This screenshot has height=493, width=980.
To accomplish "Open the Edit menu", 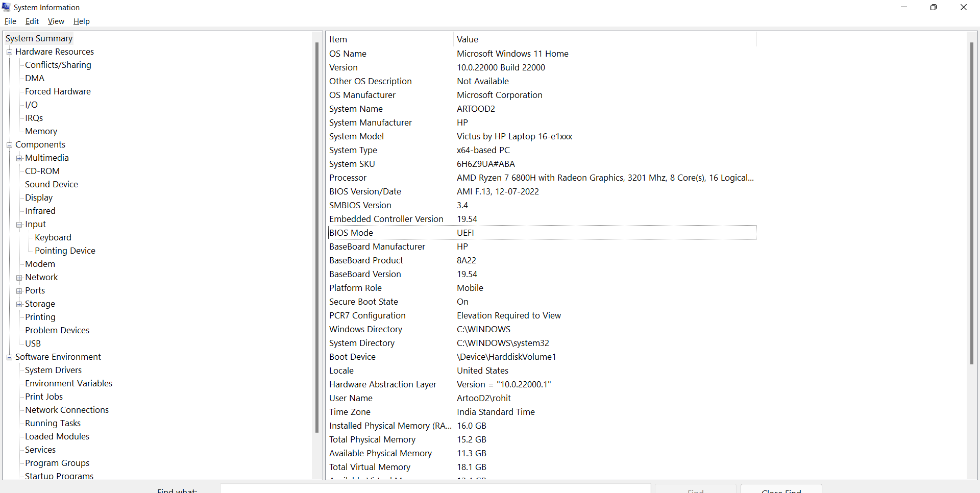I will coord(32,21).
